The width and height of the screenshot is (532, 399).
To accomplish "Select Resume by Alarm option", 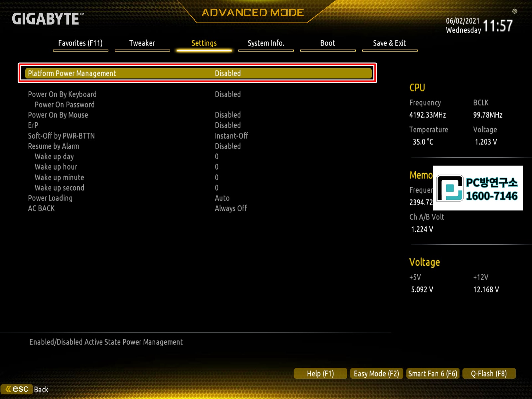I will coord(54,146).
